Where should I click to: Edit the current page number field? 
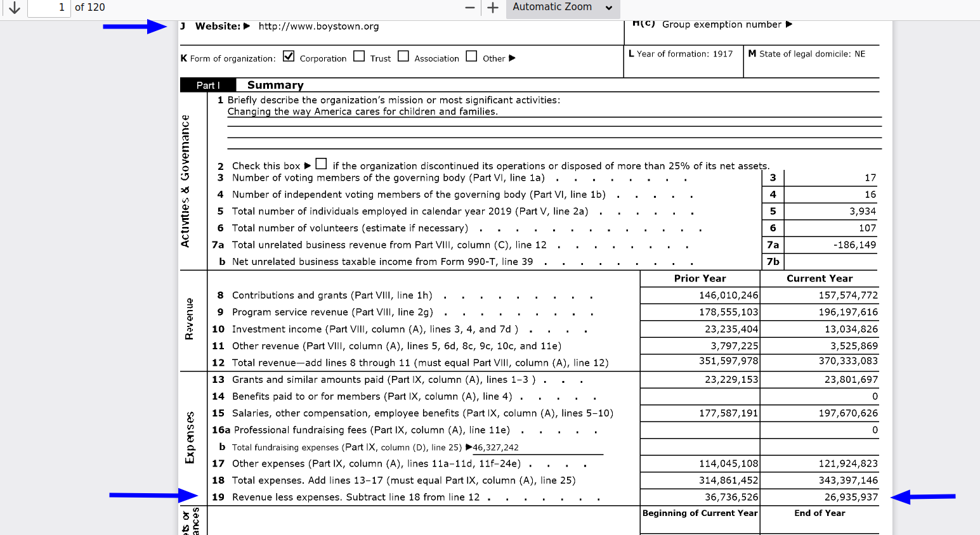pyautogui.click(x=49, y=8)
